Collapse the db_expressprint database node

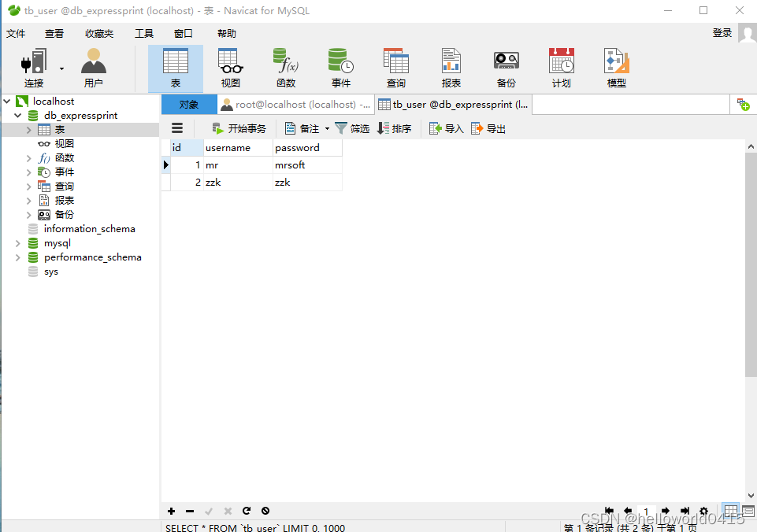click(x=18, y=115)
